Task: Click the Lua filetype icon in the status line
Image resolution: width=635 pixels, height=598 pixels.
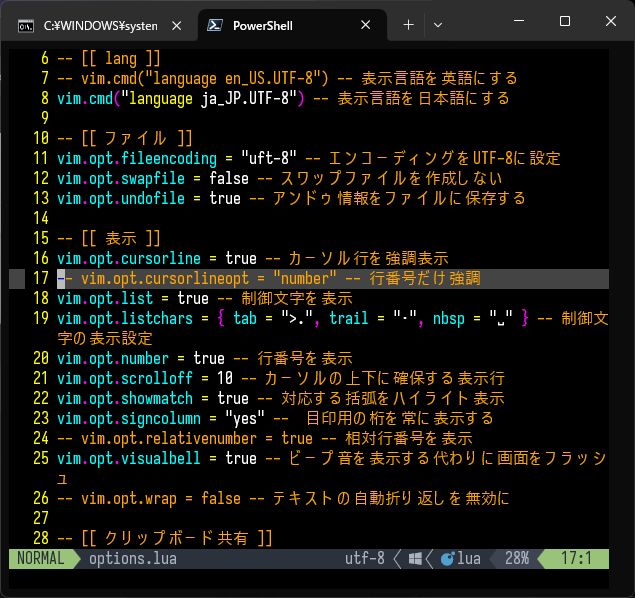Action: [x=447, y=559]
